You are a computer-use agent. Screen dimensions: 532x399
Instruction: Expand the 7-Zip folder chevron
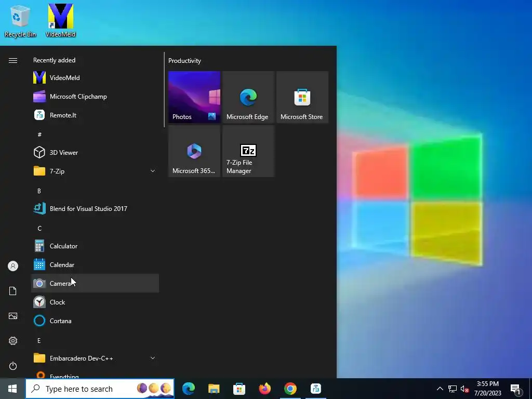[x=153, y=171]
